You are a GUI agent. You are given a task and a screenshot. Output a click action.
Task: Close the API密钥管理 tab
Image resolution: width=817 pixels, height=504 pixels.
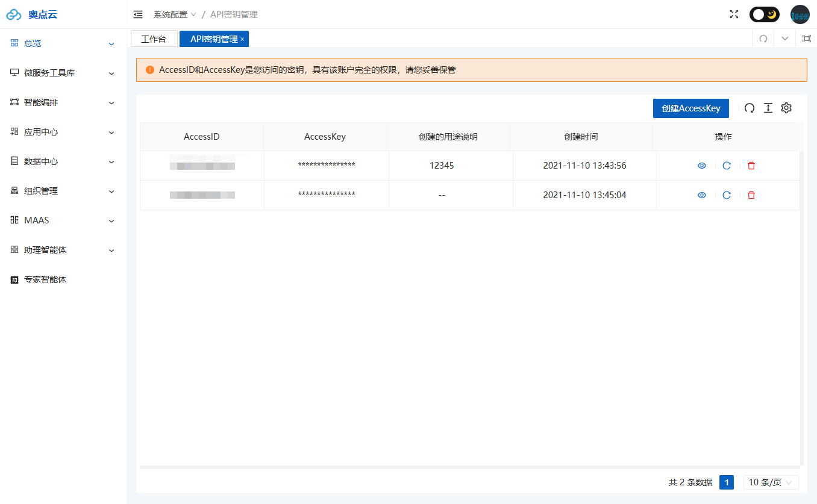242,39
